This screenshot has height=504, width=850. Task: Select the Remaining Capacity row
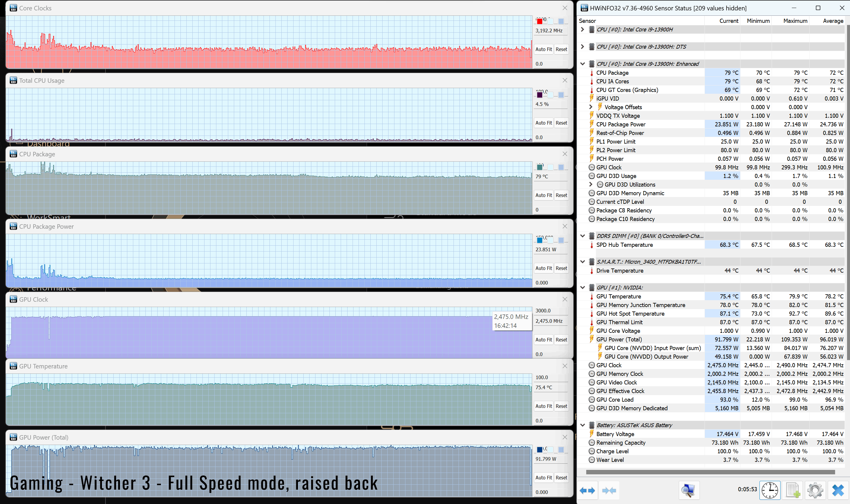[x=711, y=443]
